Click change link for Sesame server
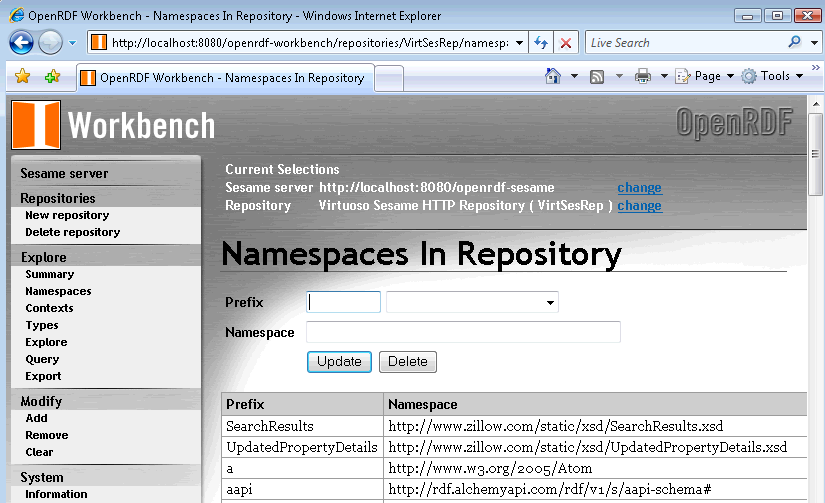The height and width of the screenshot is (503, 825). click(639, 187)
